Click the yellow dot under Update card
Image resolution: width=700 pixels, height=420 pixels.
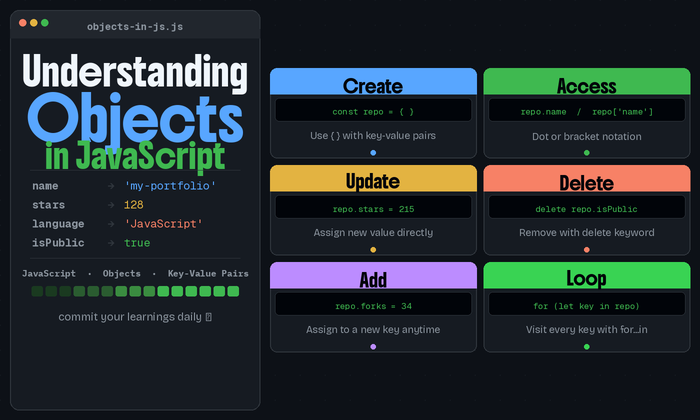tap(373, 250)
